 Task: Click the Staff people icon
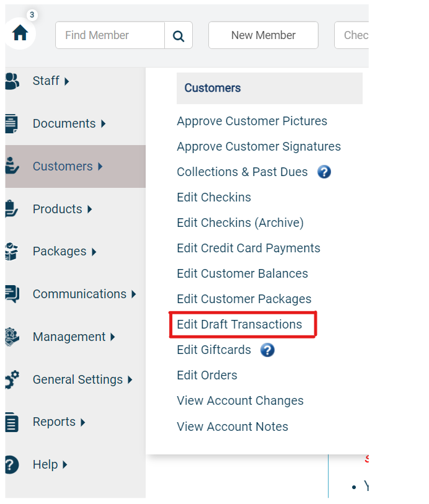pyautogui.click(x=12, y=81)
